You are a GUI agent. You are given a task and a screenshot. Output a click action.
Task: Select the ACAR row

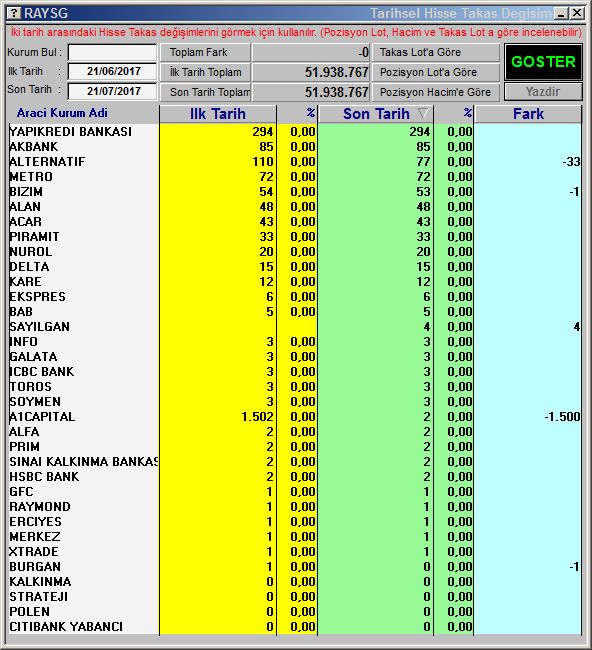coord(295,222)
